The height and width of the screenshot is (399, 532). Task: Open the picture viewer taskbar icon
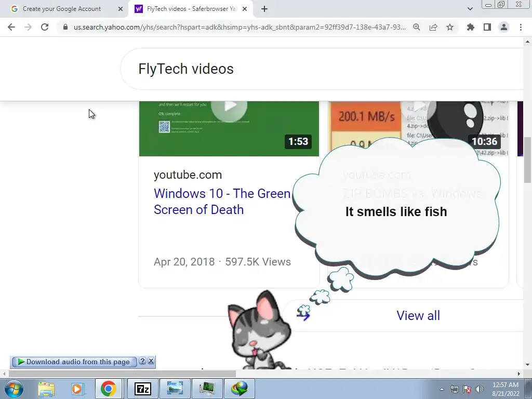point(175,389)
